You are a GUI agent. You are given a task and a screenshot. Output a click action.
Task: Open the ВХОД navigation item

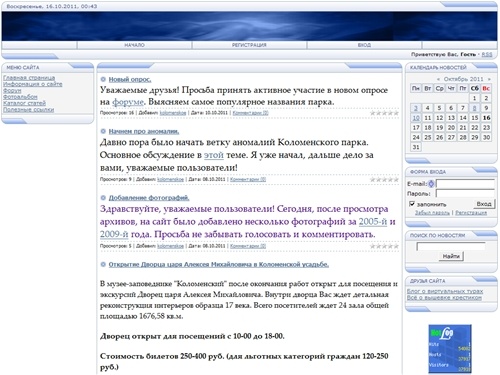[x=364, y=45]
